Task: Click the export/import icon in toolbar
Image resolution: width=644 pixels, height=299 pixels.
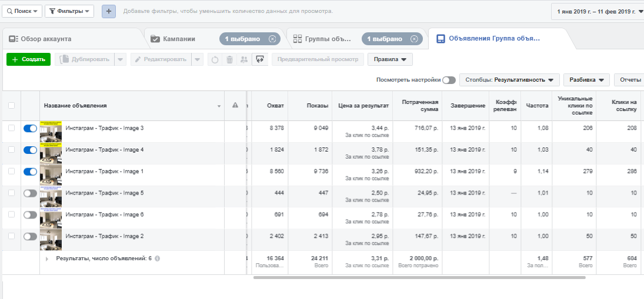Action: (259, 59)
